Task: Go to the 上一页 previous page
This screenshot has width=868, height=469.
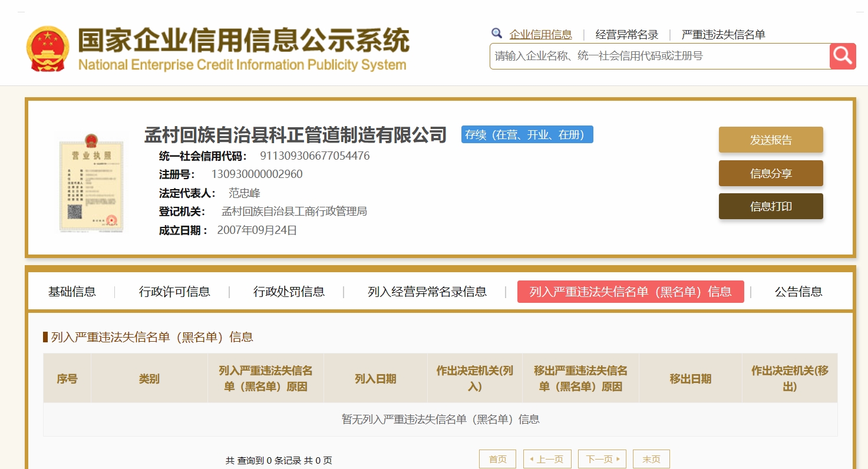Action: (x=547, y=459)
